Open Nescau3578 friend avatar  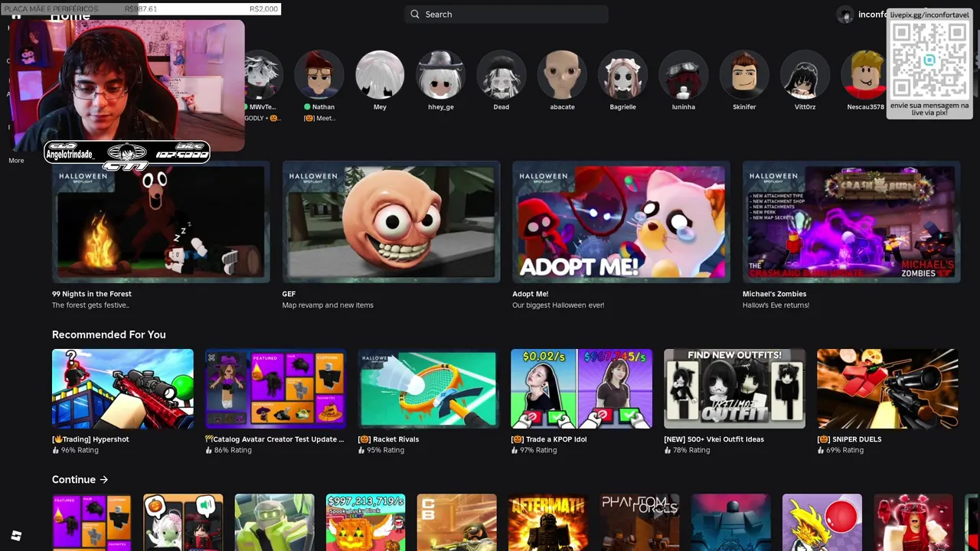click(x=865, y=75)
